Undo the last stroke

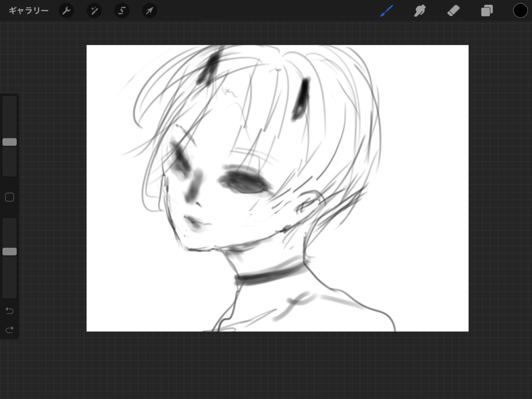coord(10,311)
